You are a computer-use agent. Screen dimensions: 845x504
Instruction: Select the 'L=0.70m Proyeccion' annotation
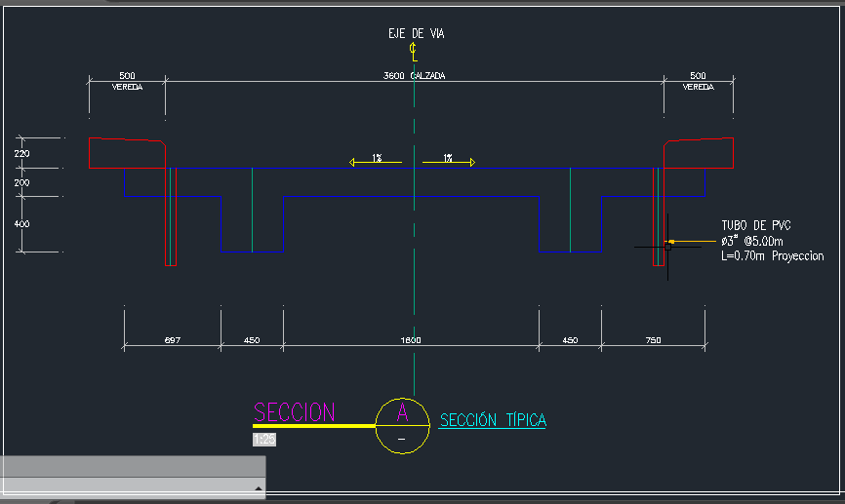point(772,255)
